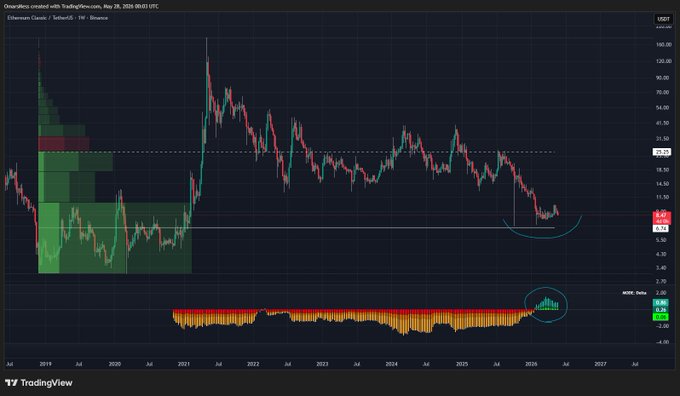The height and width of the screenshot is (396, 680).
Task: Click the 2023 label on time axis
Action: (x=322, y=364)
